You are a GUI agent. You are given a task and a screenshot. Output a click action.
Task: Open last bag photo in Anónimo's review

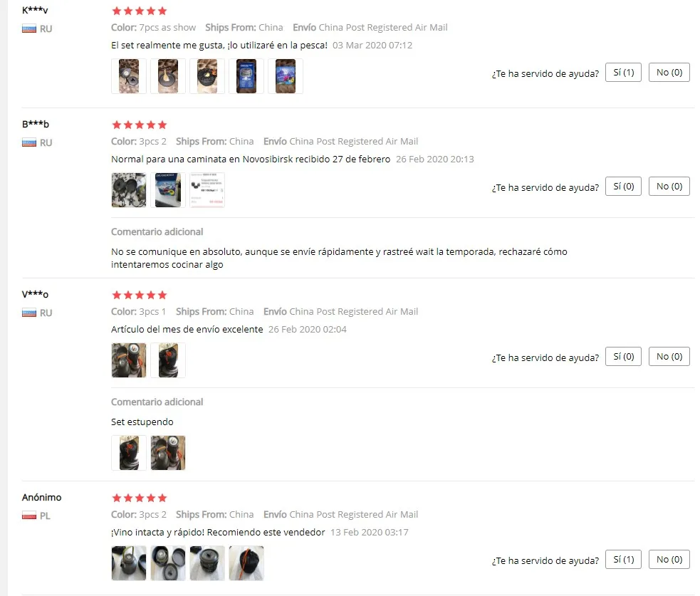pyautogui.click(x=246, y=563)
